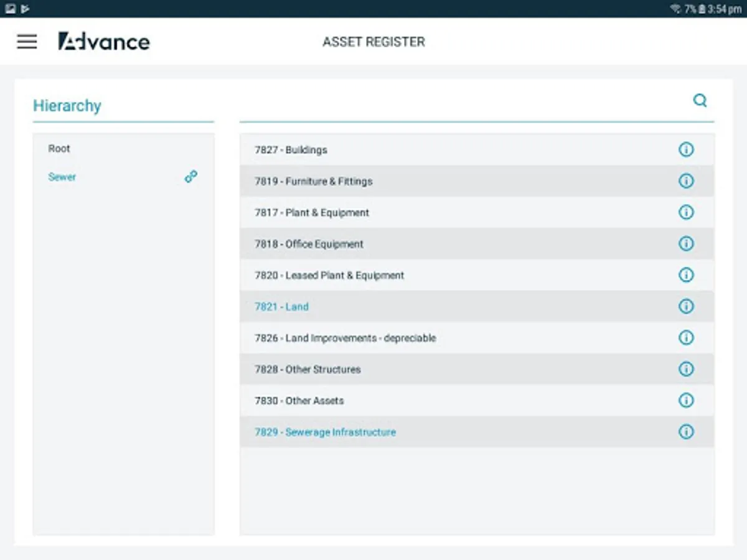Open info icon for 7818 - Office Equipment

pyautogui.click(x=686, y=244)
